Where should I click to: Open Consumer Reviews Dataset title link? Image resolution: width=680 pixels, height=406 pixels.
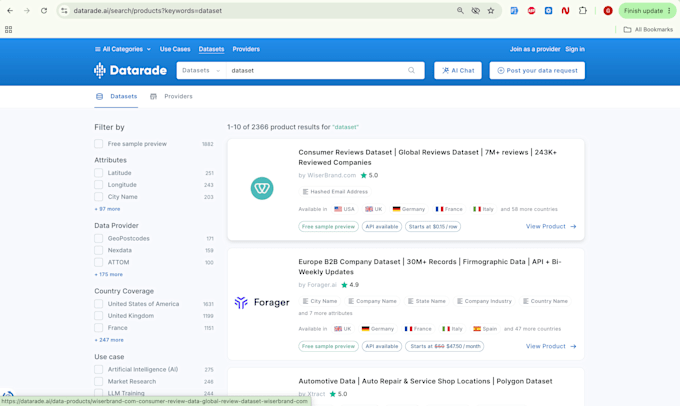click(x=428, y=157)
